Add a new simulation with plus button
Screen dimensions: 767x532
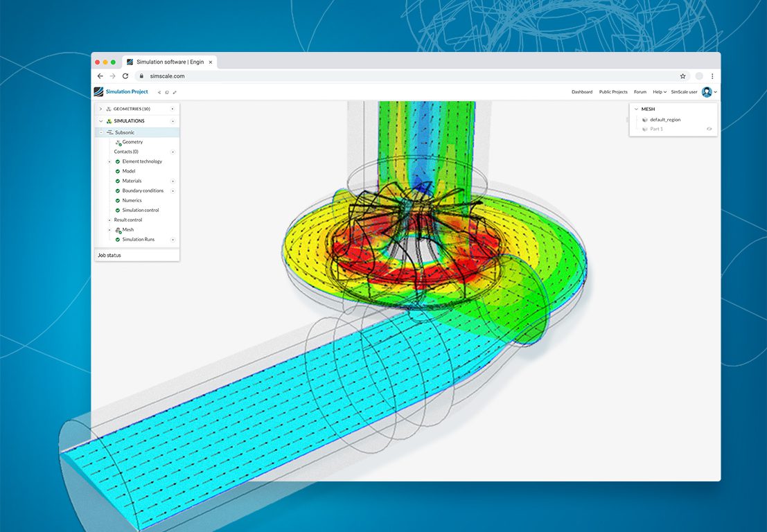(173, 121)
